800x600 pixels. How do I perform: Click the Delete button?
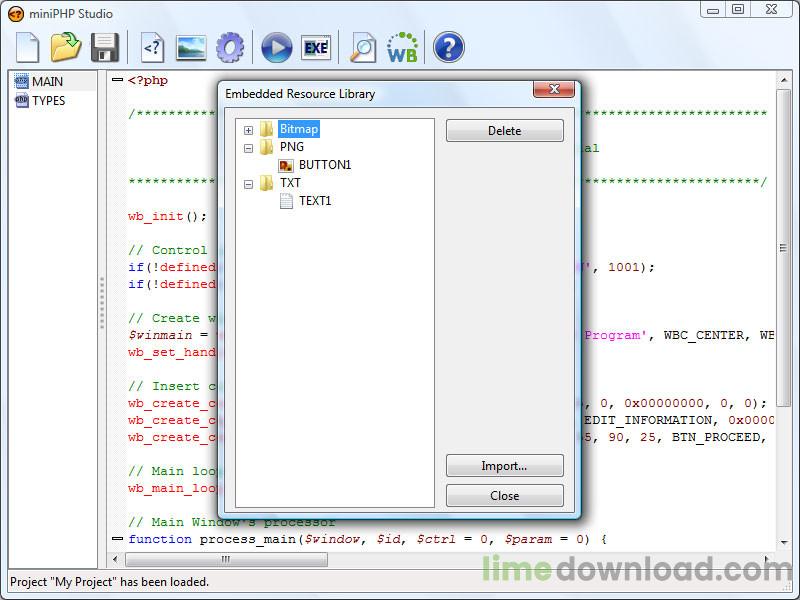pos(505,130)
